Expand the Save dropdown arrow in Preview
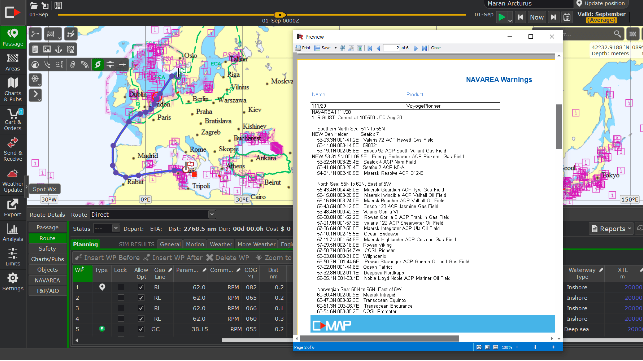This screenshot has height=361, width=643. pos(335,48)
